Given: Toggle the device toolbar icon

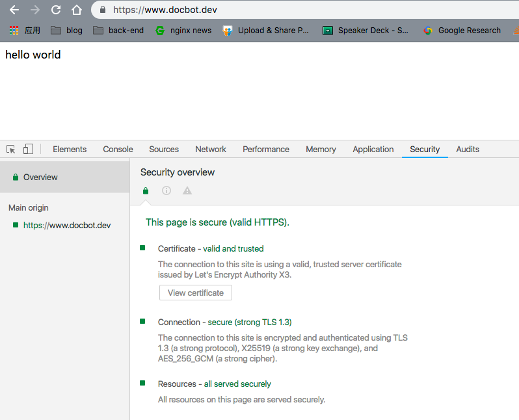Looking at the screenshot, I should point(28,149).
